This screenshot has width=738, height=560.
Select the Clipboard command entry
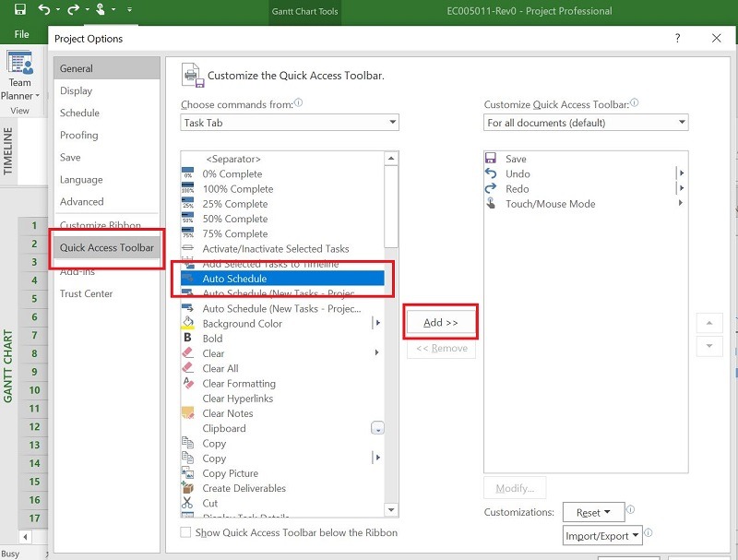282,428
